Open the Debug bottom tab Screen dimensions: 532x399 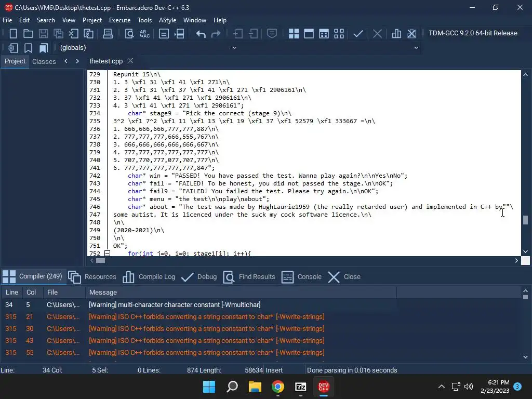(199, 277)
